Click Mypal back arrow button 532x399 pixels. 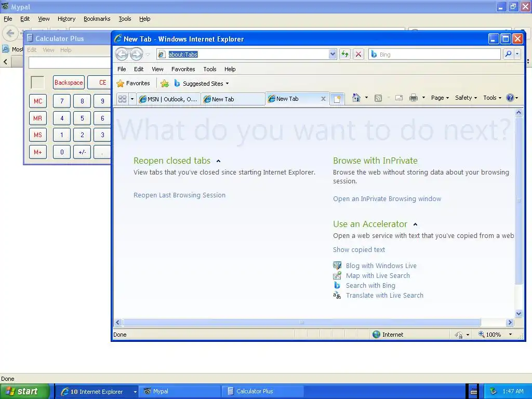[10, 33]
